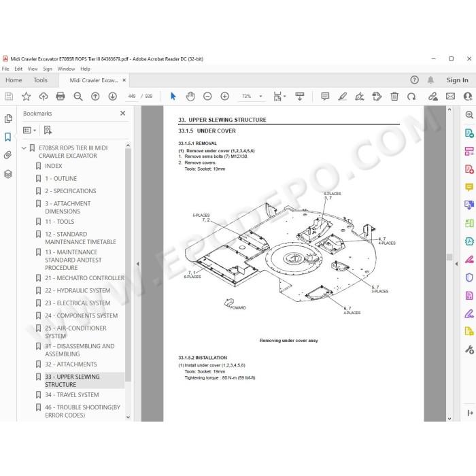Open the More Tools wrench icon
The image size is (476, 476).
point(469,350)
